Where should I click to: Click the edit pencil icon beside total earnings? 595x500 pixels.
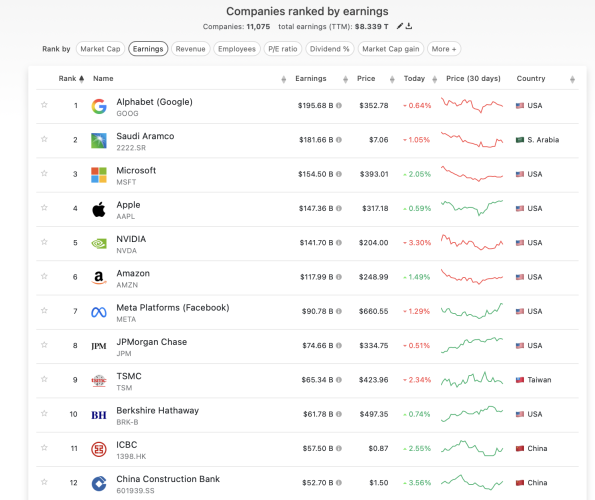[400, 26]
